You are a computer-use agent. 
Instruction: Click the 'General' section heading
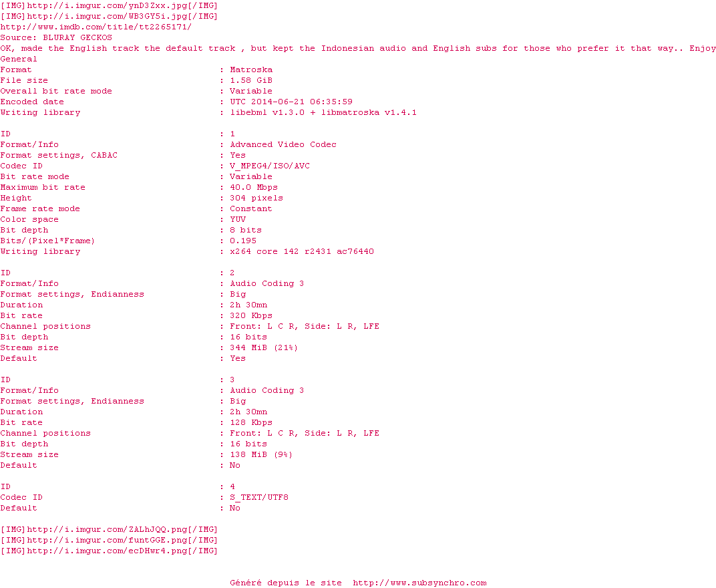[19, 59]
